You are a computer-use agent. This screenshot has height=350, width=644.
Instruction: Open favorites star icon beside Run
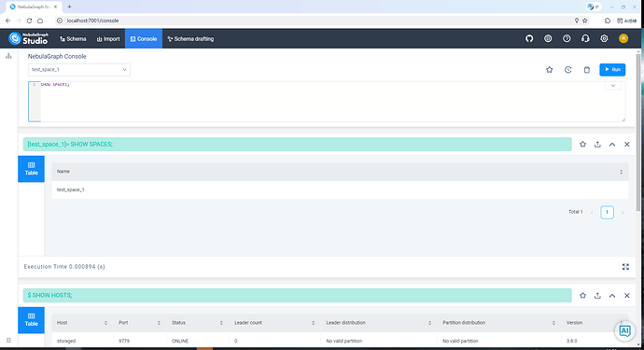tap(549, 70)
